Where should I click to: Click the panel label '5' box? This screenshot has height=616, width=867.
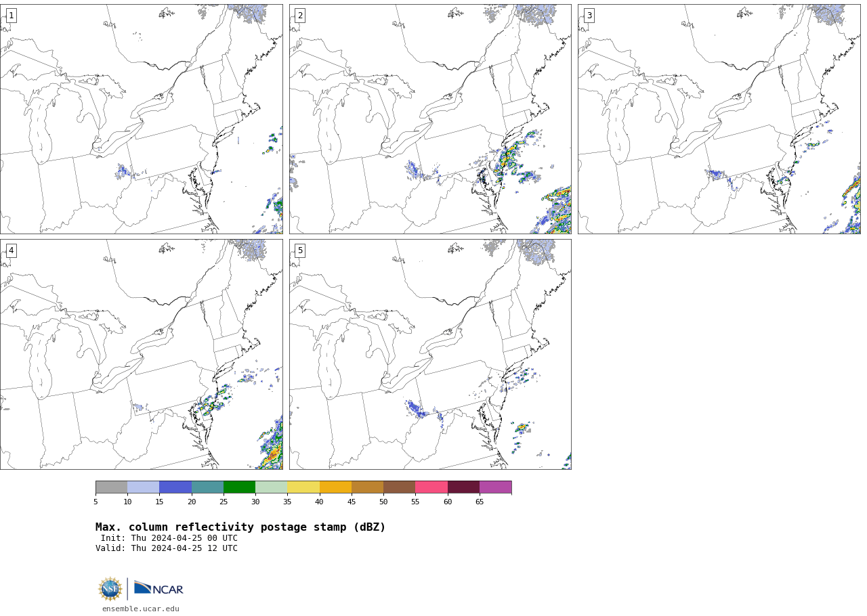pos(300,250)
